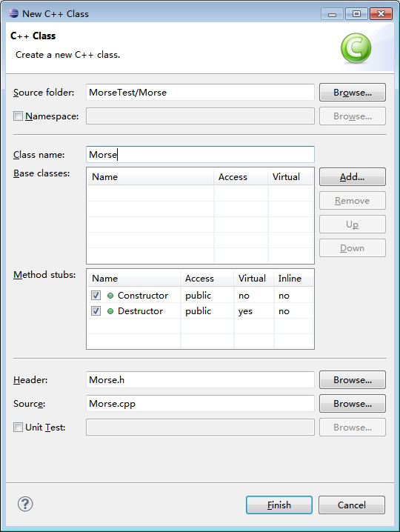
Task: Click the green dot beside Destructor
Action: click(x=110, y=311)
